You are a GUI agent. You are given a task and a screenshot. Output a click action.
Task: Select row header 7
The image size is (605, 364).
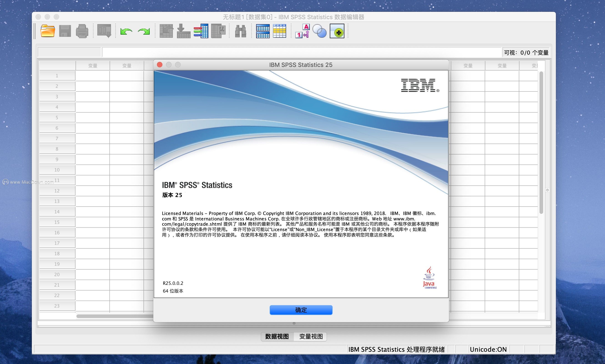click(57, 139)
